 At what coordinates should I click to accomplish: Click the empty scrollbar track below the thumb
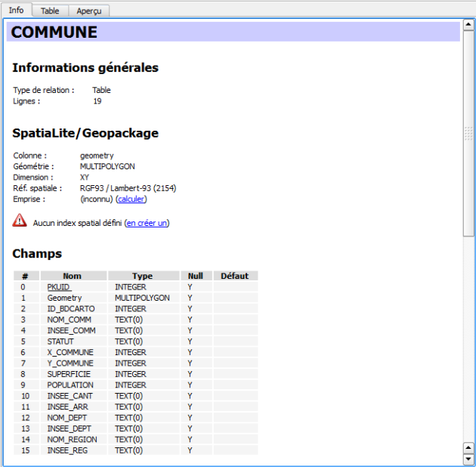(468, 340)
